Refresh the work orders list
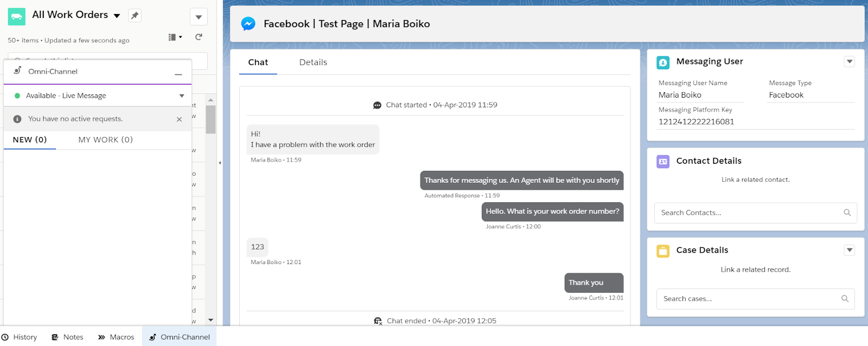This screenshot has width=868, height=346. point(199,37)
